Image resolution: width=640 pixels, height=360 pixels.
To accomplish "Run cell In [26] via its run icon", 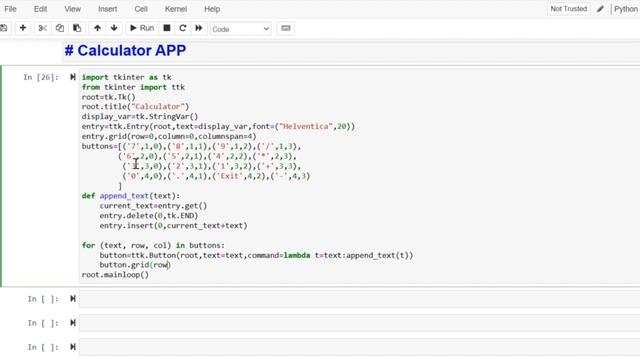I will [73, 77].
